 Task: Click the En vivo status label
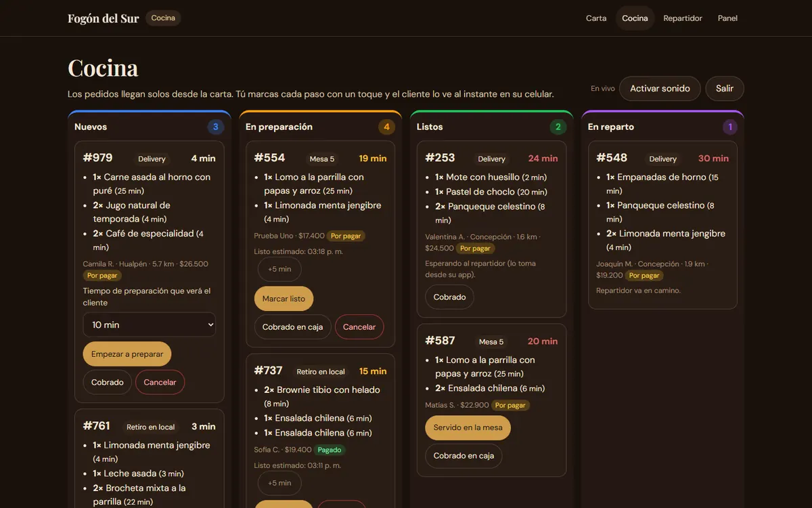tap(603, 89)
